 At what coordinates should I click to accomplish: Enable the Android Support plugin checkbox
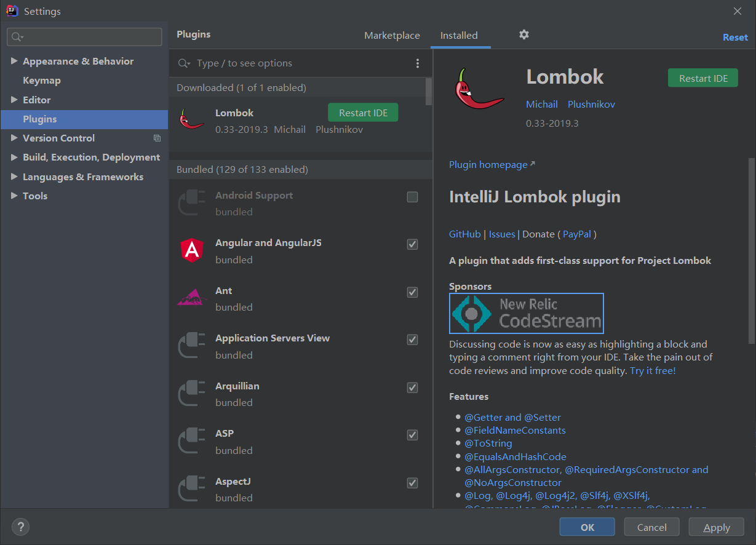click(x=413, y=197)
